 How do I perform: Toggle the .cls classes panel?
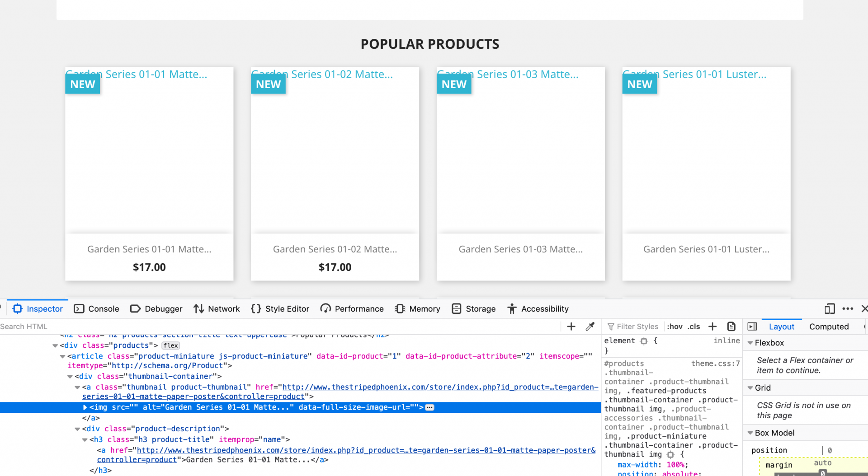[694, 327]
